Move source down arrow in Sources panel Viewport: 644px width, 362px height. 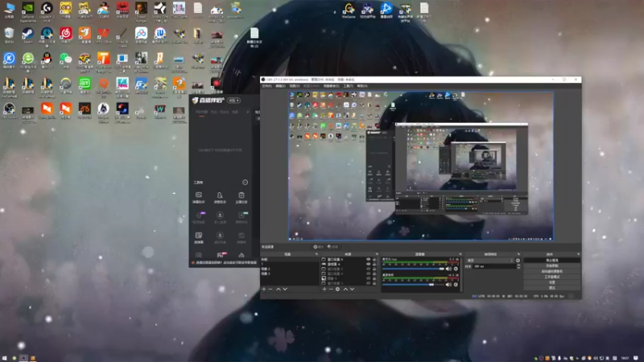[352, 290]
